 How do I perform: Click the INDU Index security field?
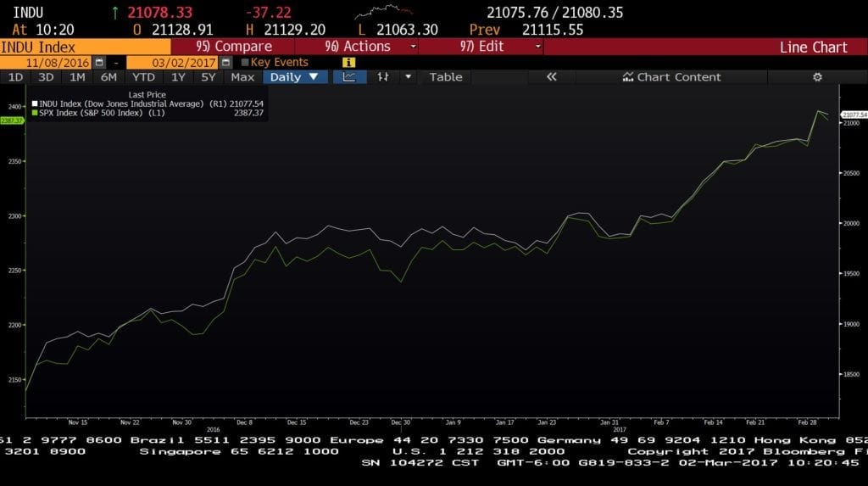86,47
